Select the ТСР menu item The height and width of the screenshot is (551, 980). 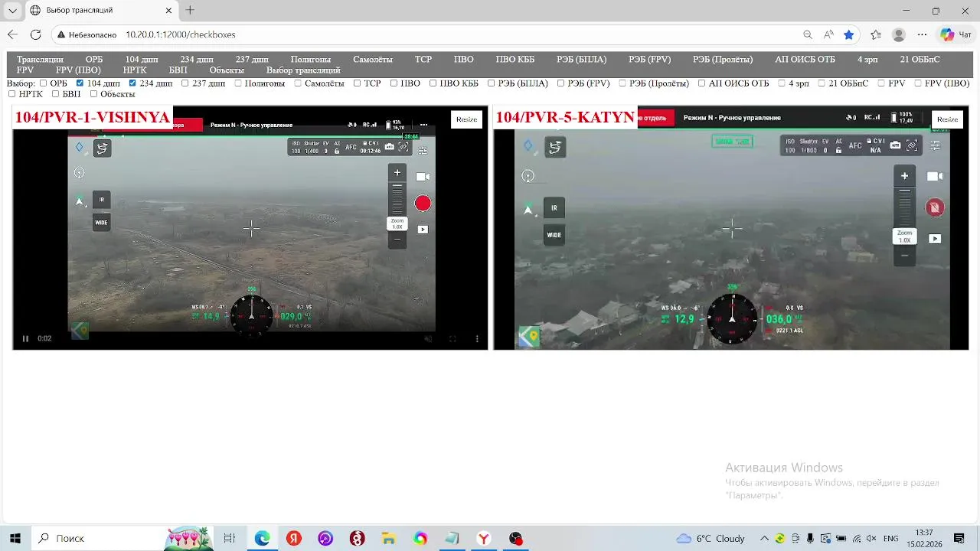(423, 59)
